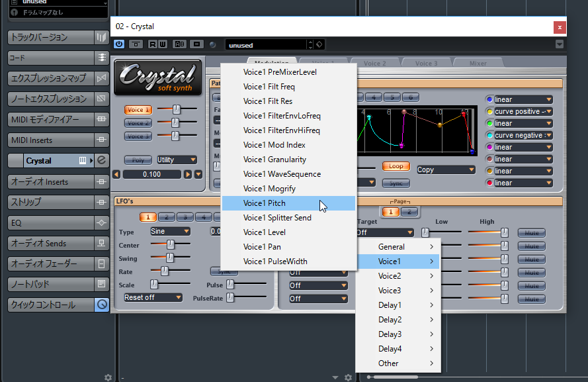Toggle the Voice 3 button
The image size is (588, 382).
pyautogui.click(x=138, y=136)
